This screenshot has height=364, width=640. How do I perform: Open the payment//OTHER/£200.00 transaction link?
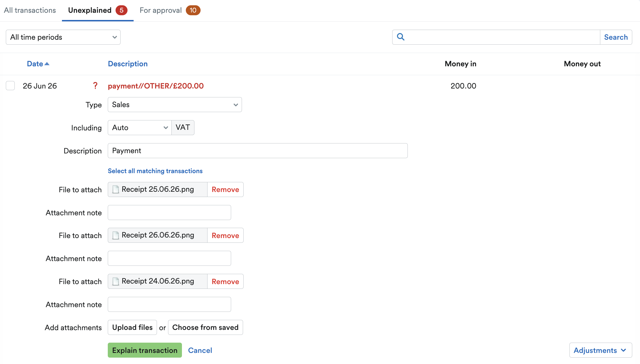[x=156, y=86]
